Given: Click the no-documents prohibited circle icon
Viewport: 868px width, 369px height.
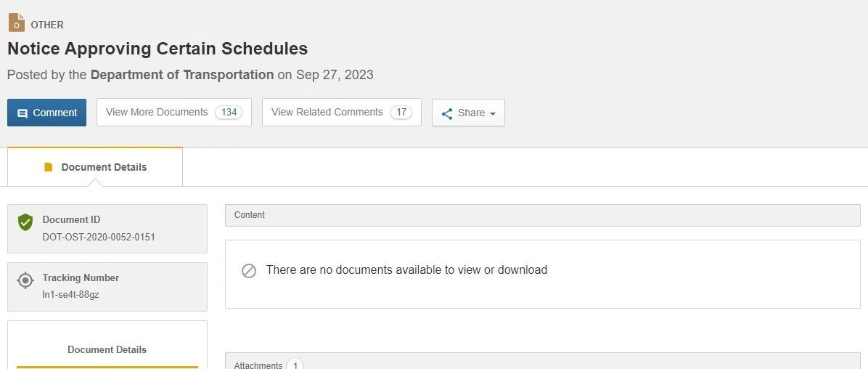Looking at the screenshot, I should (249, 271).
